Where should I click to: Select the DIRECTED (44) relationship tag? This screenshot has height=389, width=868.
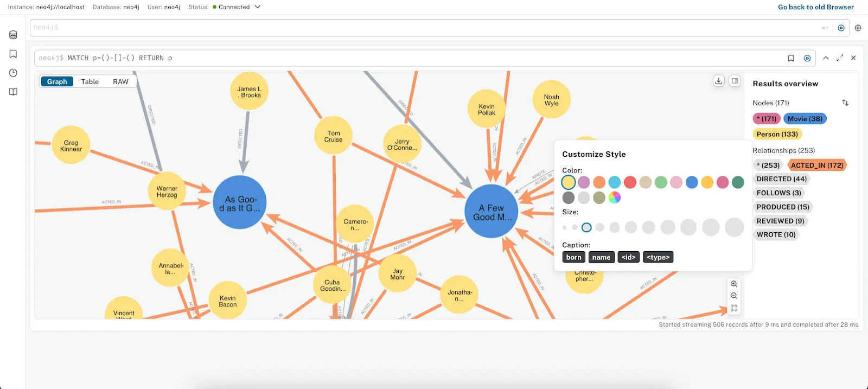point(782,179)
